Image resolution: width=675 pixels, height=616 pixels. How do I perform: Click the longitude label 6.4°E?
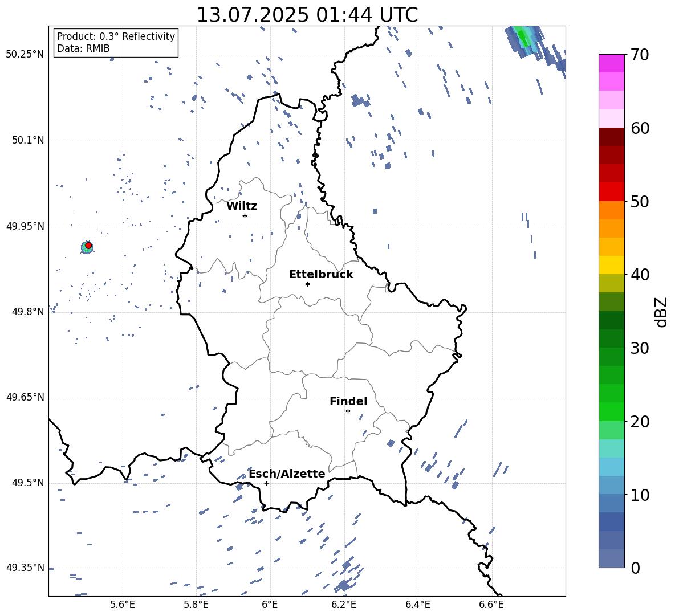coord(417,605)
